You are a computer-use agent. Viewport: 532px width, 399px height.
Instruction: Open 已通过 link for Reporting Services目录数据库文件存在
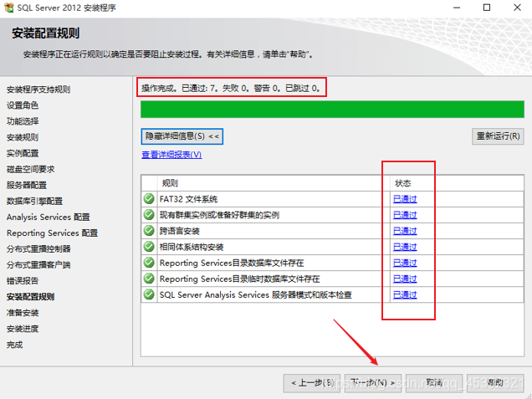[x=405, y=263]
